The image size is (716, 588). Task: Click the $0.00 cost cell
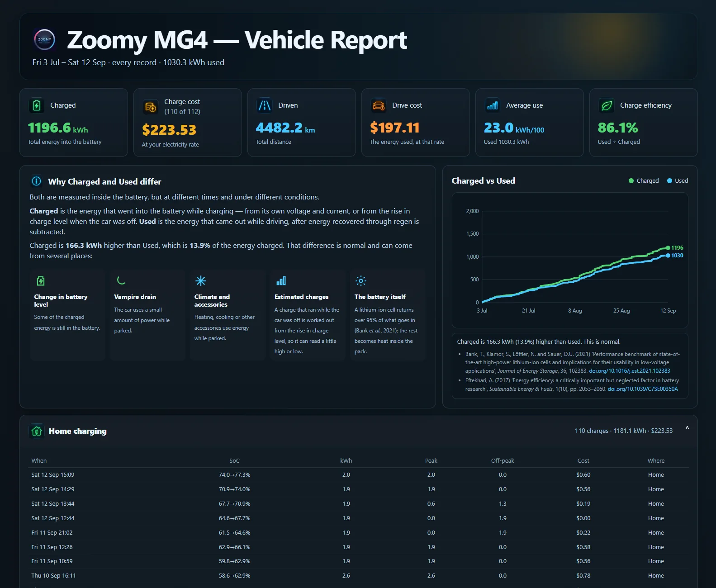[583, 518]
